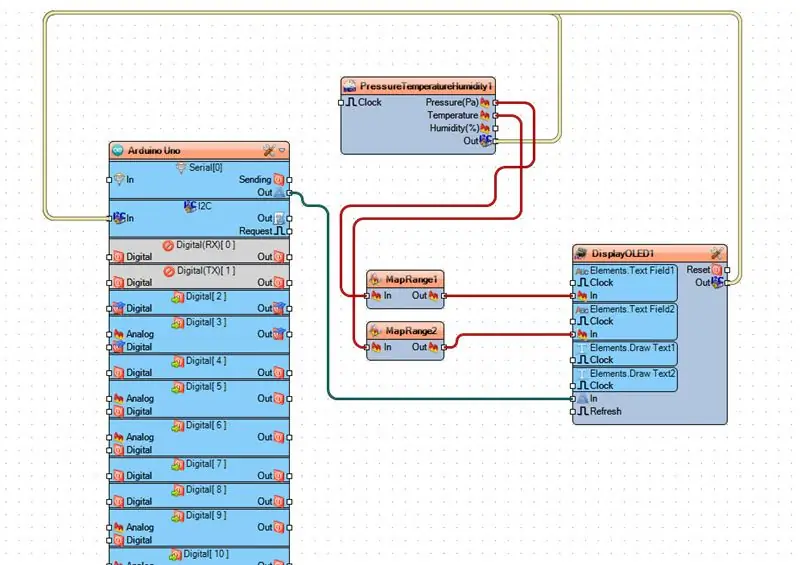Click the DisplayOLED1 Refresh pin
The image size is (800, 565).
573,411
